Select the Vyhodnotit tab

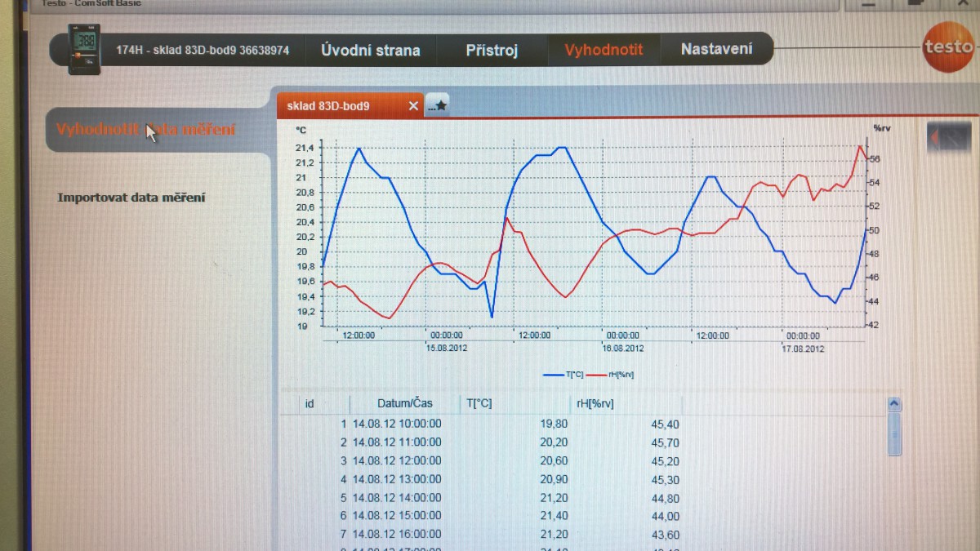[604, 50]
